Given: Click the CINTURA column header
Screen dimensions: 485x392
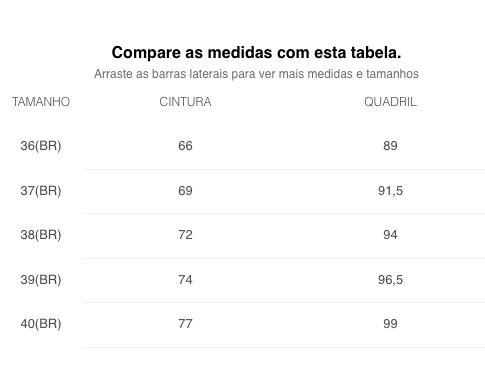Looking at the screenshot, I should 185,102.
